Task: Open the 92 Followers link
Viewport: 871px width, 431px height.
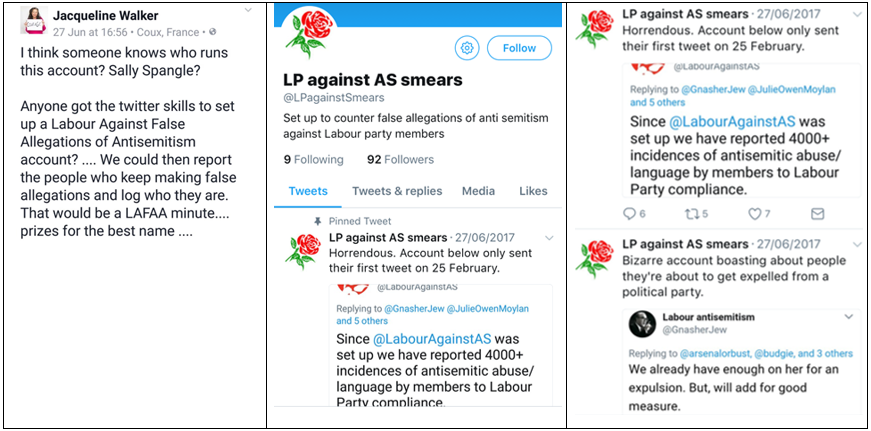Action: coord(401,159)
